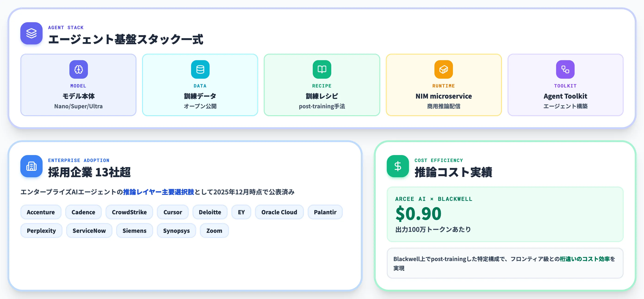Screen dimensions: 644x299
Task: Select the Synopsys company chip
Action: (176, 231)
